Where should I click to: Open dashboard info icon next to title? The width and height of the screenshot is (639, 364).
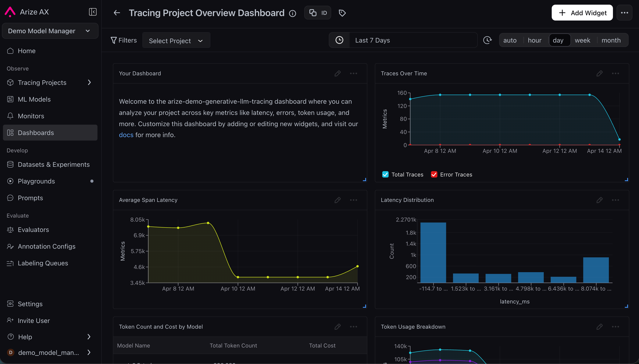click(x=292, y=13)
